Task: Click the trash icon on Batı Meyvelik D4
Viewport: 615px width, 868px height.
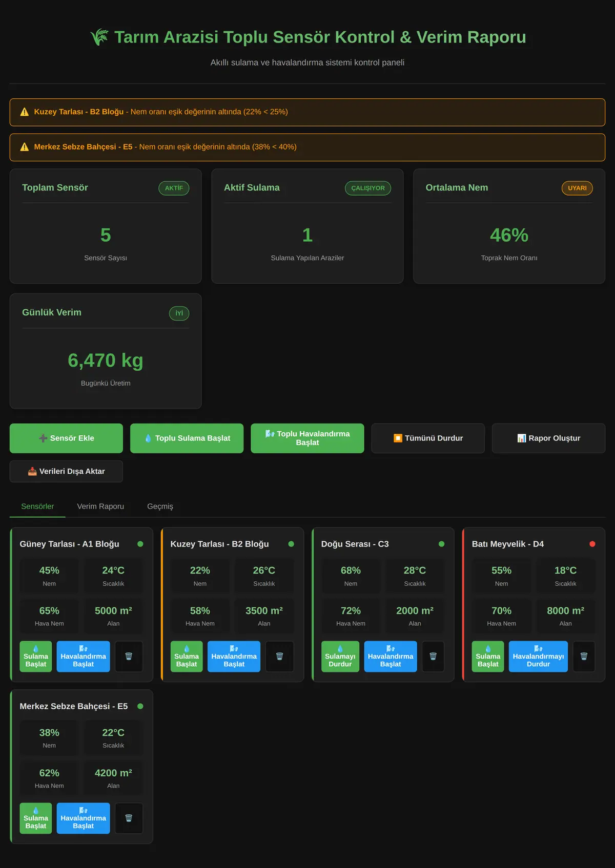Action: click(584, 656)
